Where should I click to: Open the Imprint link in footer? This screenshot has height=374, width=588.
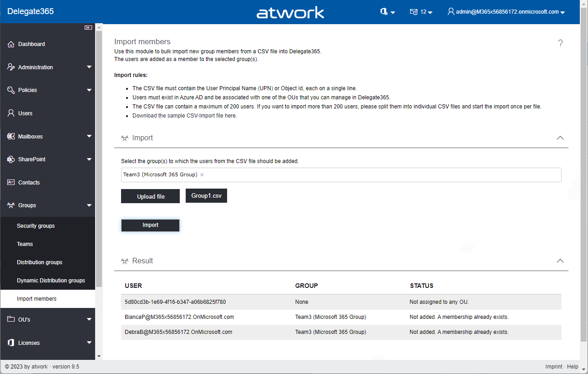tap(553, 367)
